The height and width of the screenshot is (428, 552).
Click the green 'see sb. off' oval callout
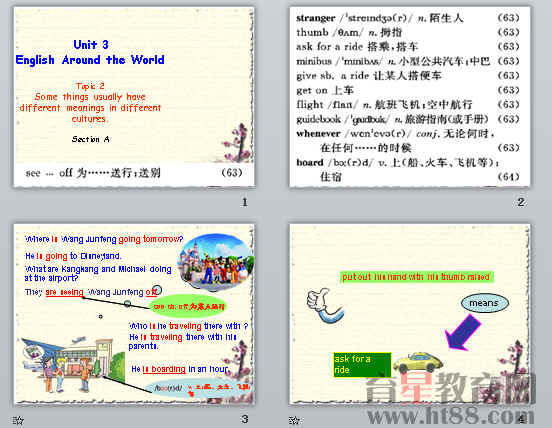(x=188, y=306)
